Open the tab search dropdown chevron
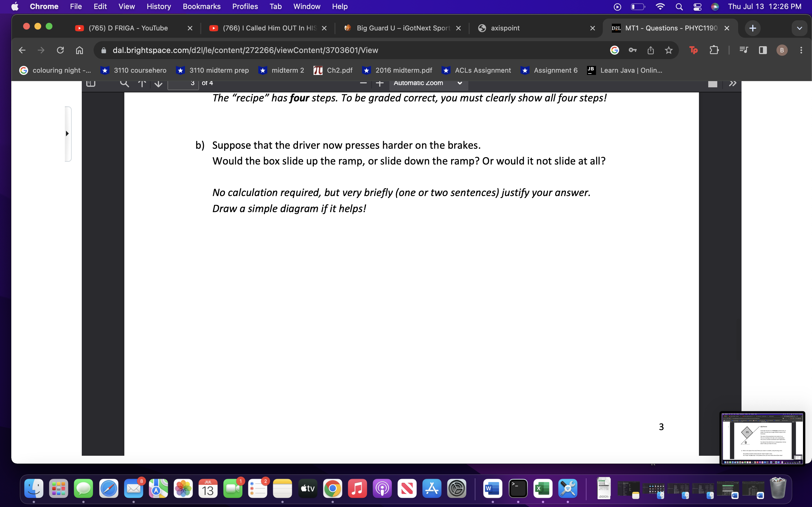This screenshot has height=507, width=812. pos(799,28)
